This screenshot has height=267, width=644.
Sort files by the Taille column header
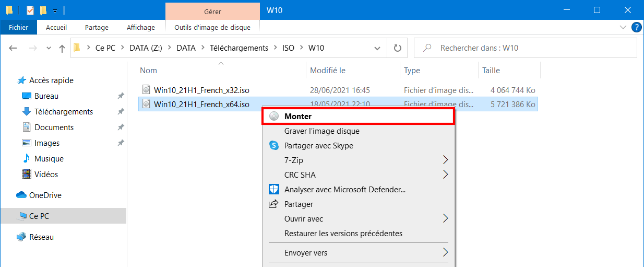(509, 71)
